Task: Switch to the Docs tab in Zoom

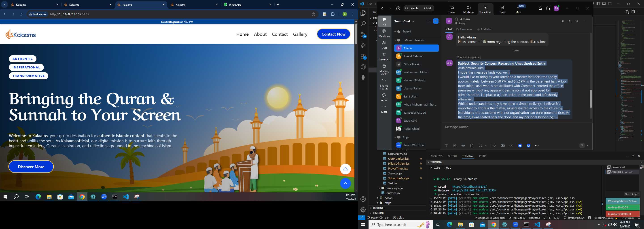Action: (x=502, y=9)
